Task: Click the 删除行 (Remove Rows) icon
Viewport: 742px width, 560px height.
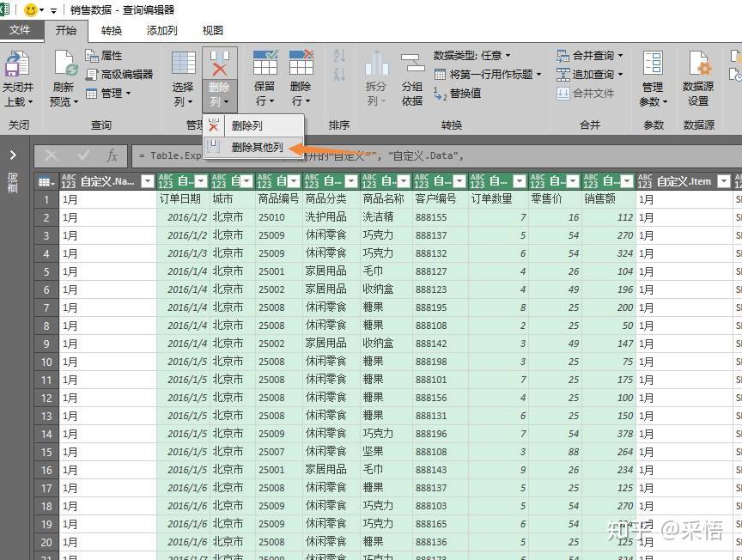Action: [x=301, y=63]
